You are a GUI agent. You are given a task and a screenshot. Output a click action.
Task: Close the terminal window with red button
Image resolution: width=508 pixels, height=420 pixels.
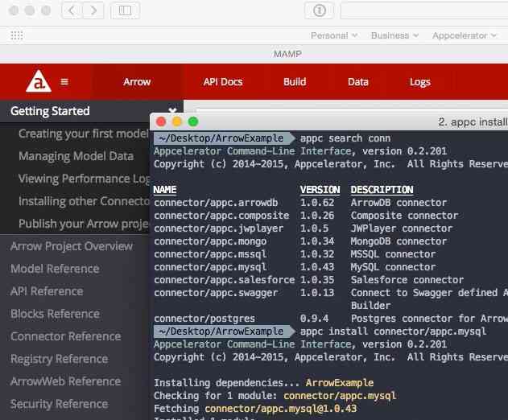[161, 121]
